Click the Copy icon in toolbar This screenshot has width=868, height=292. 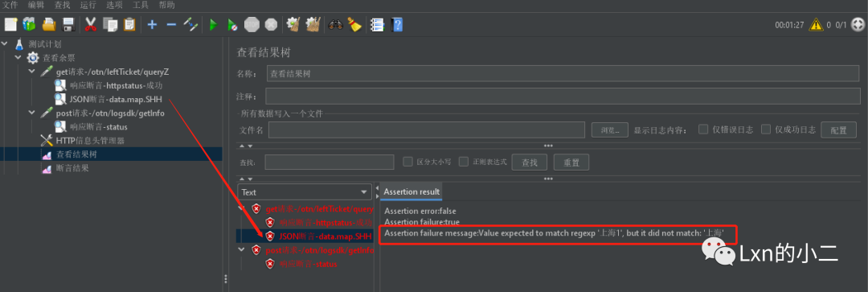point(110,24)
